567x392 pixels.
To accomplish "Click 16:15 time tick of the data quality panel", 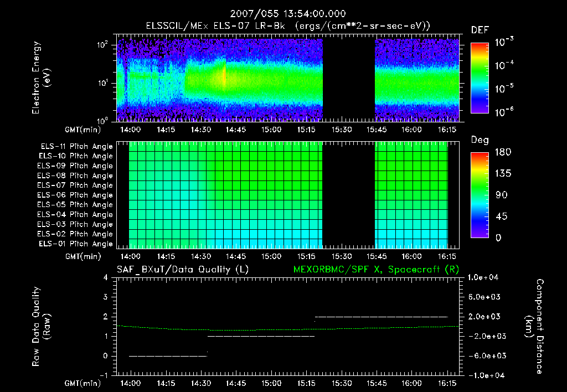I will [x=447, y=383].
